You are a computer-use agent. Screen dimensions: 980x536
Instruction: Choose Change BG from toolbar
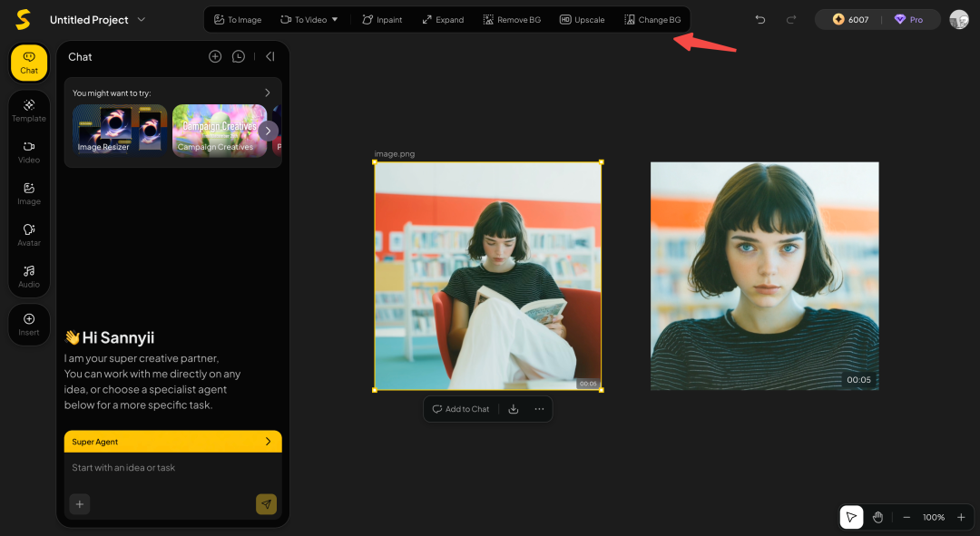[x=652, y=19]
